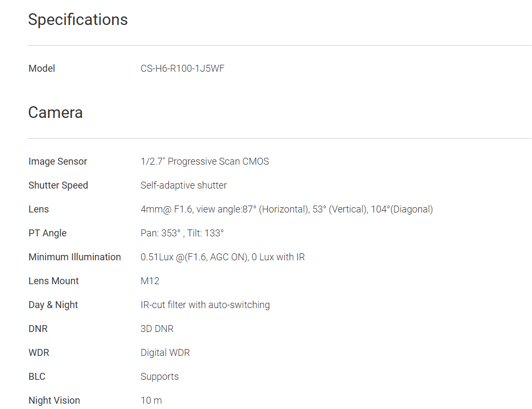532x409 pixels.
Task: Click the Camera section heading
Action: (55, 113)
